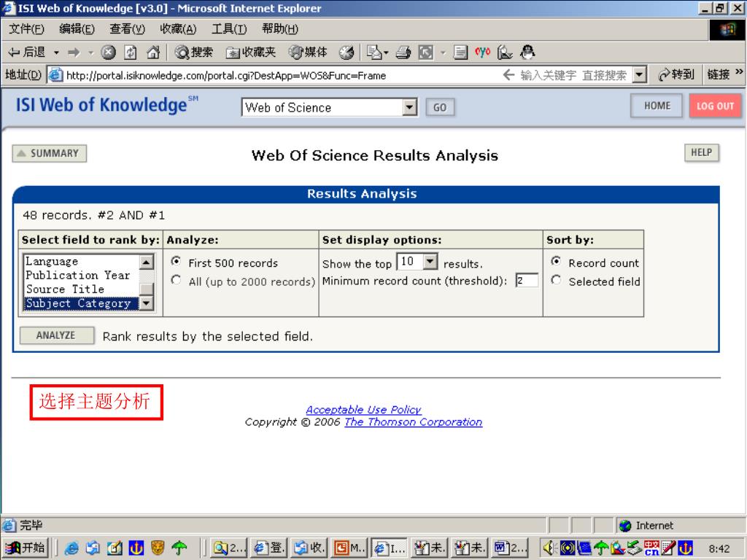Open the Favorites (收藏夹) toolbar button
Image resolution: width=747 pixels, height=560 pixels.
pyautogui.click(x=251, y=52)
